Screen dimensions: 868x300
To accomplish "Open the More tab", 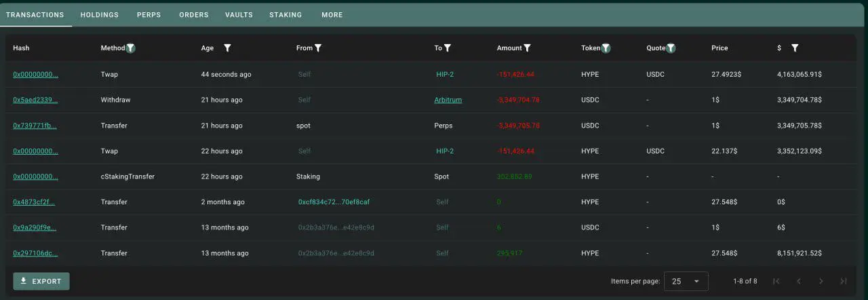I will pyautogui.click(x=332, y=15).
